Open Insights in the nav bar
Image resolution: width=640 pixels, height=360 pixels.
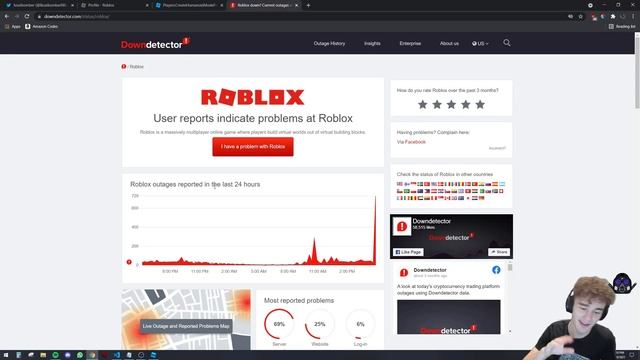(372, 43)
